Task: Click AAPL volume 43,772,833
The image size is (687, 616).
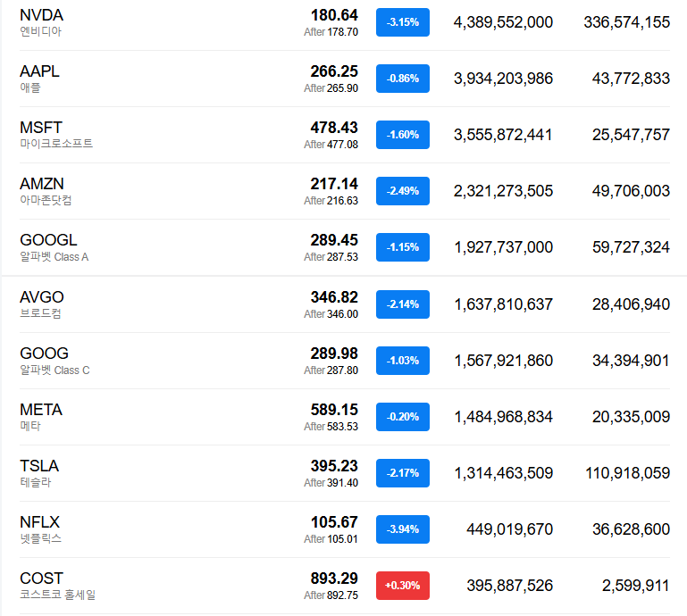Action: point(631,79)
